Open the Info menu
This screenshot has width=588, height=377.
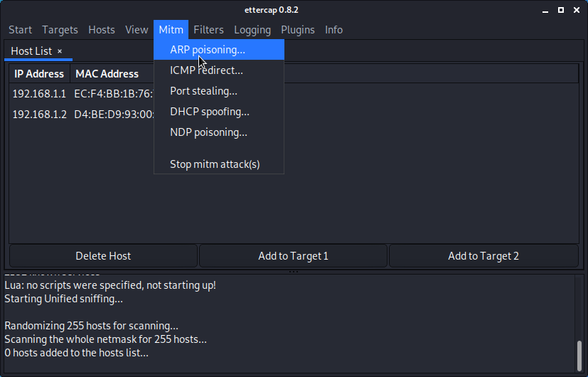(x=333, y=30)
